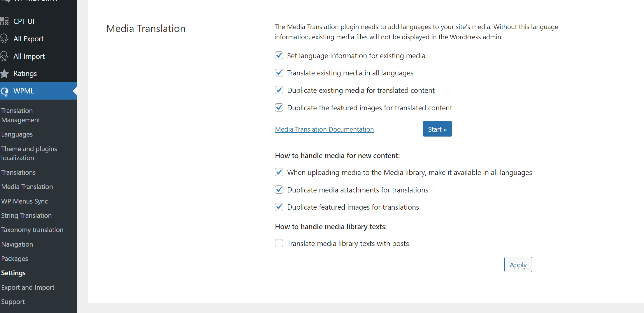The image size is (644, 313).
Task: Go to String Translation in sidebar
Action: coord(26,215)
